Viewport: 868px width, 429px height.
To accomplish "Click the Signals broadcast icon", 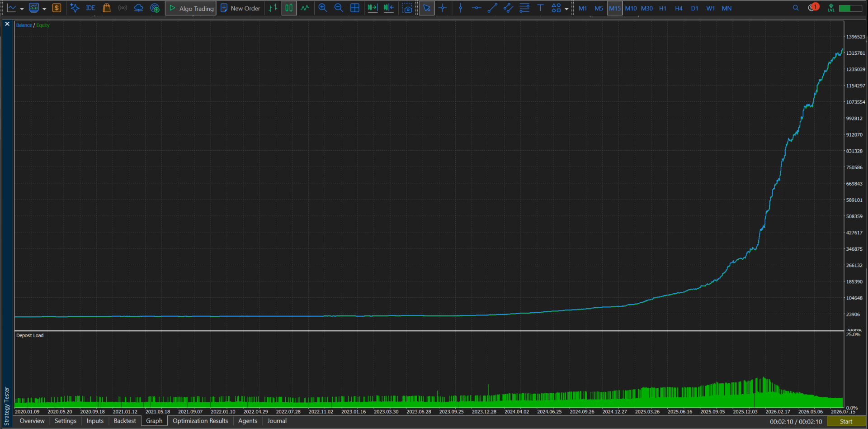I will (x=123, y=8).
